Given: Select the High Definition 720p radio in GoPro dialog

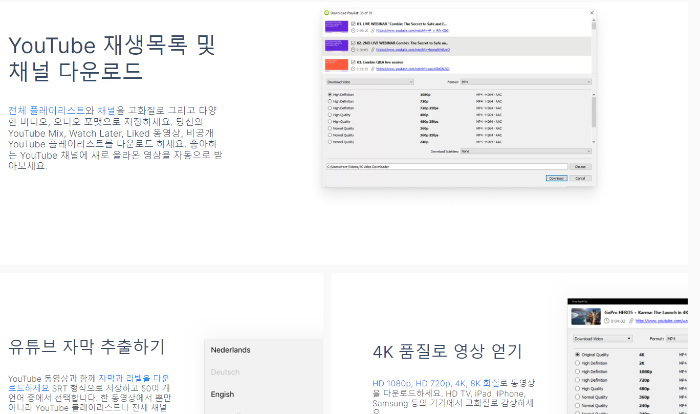Looking at the screenshot, I should click(x=577, y=380).
